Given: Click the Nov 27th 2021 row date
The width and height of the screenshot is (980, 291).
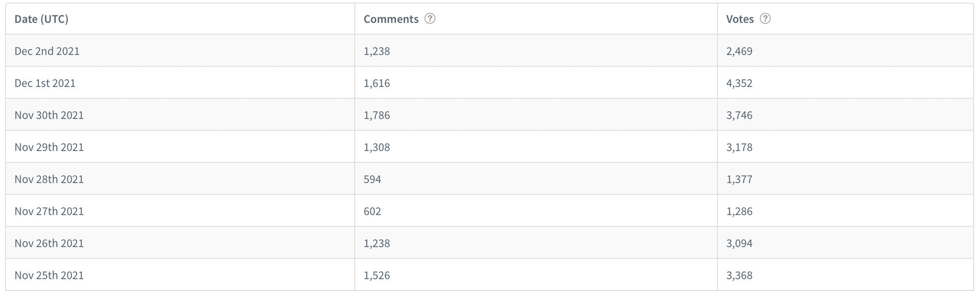Looking at the screenshot, I should pos(49,211).
